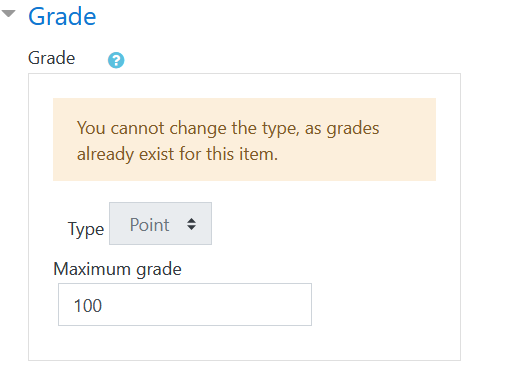Click the Type label beside the selector
The height and width of the screenshot is (372, 512).
click(x=86, y=229)
